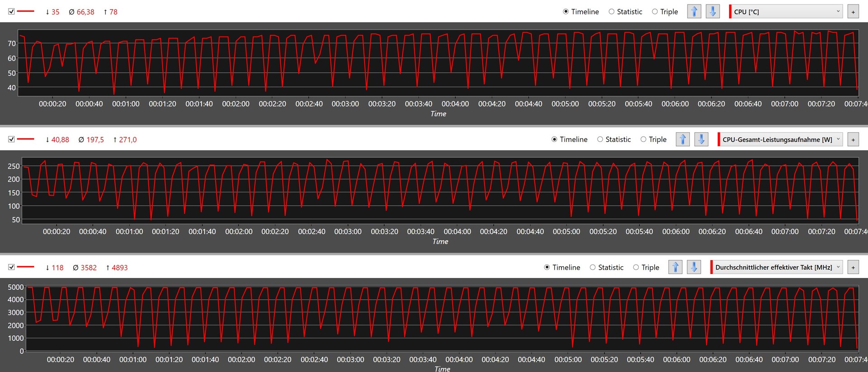Add graph beside effektiver Takt dropdown
Image resolution: width=868 pixels, height=372 pixels.
click(x=853, y=267)
